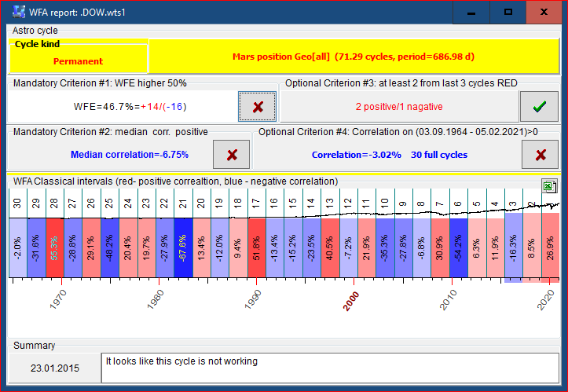Select the 30.9% interval bar (cycle 7)

pos(440,247)
